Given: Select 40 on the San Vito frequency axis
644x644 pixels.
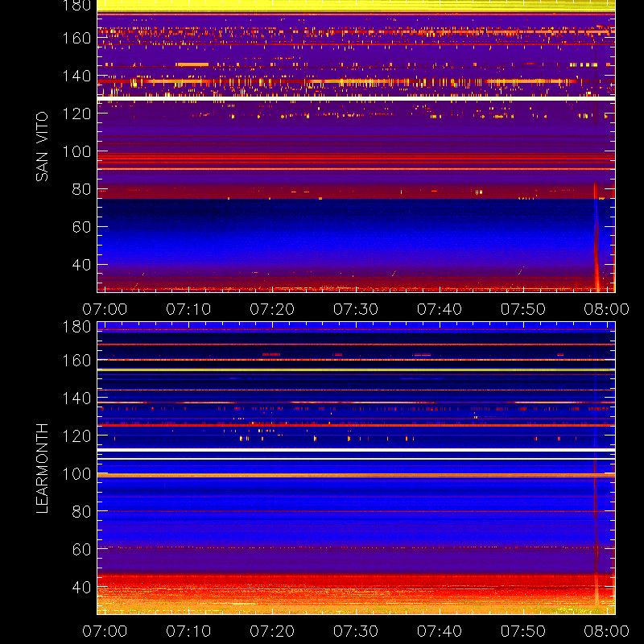Looking at the screenshot, I should (x=82, y=265).
